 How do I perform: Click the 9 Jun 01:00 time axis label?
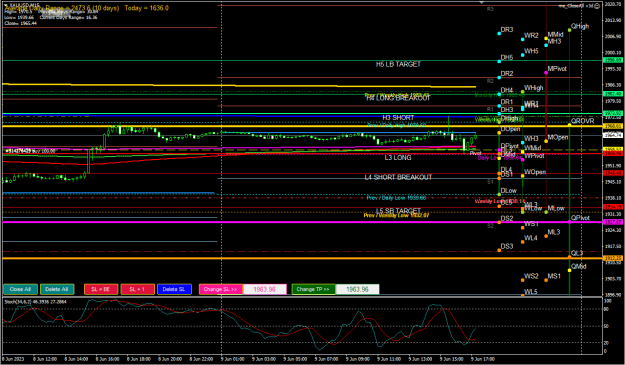click(x=232, y=359)
